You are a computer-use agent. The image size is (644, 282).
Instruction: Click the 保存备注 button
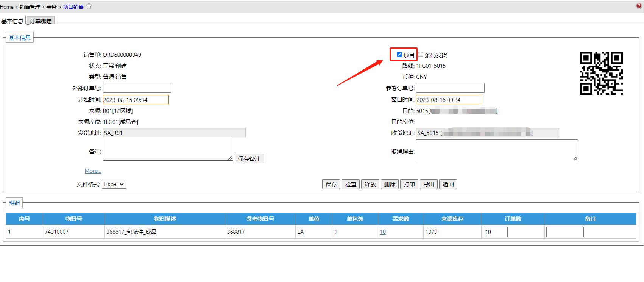[249, 158]
